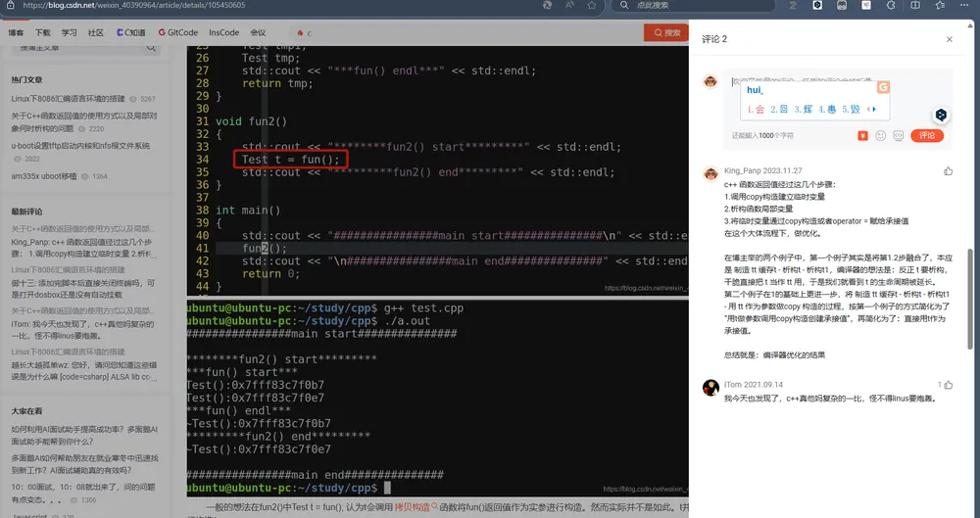Open browser settings and more menu
The image size is (980, 518).
[964, 5]
